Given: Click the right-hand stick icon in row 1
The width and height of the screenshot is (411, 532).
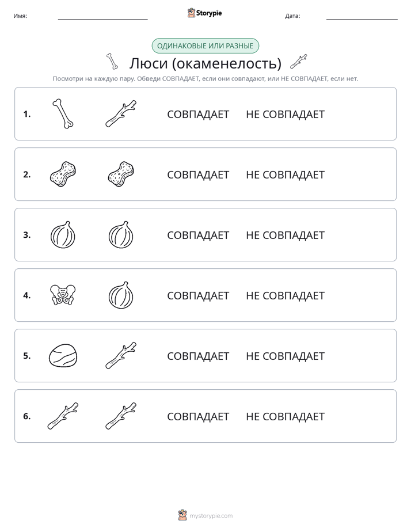Looking at the screenshot, I should (121, 113).
